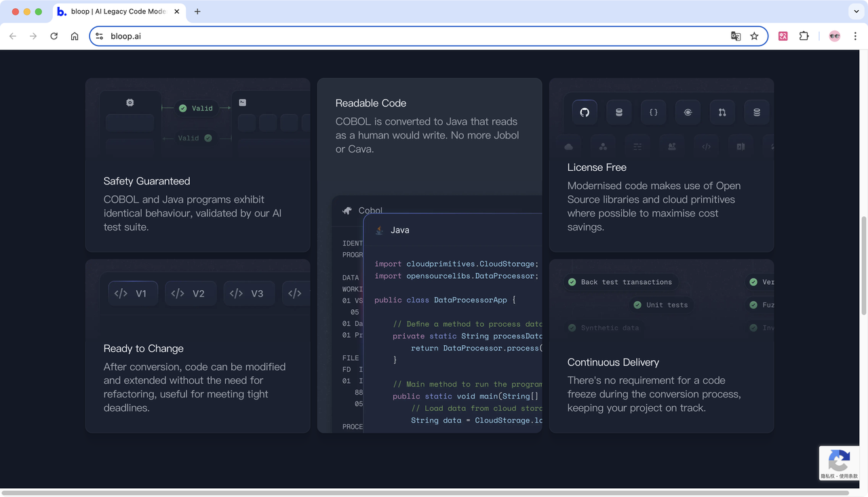Click the Cobol tab header in code window
Screen dimensions: 868x497
362,211
